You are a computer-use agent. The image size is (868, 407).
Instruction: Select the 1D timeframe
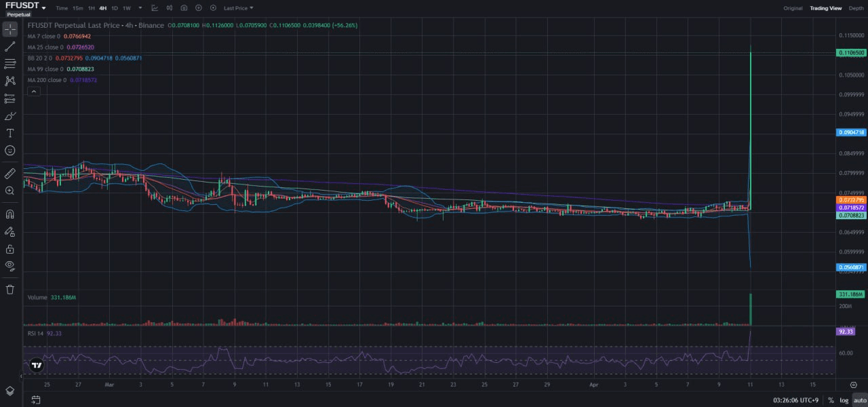coord(115,7)
